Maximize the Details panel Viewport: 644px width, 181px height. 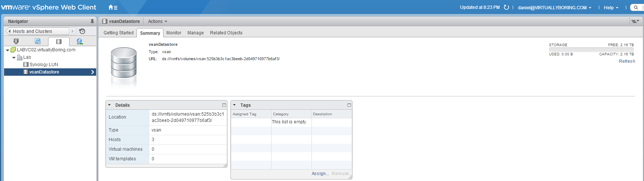(224, 105)
